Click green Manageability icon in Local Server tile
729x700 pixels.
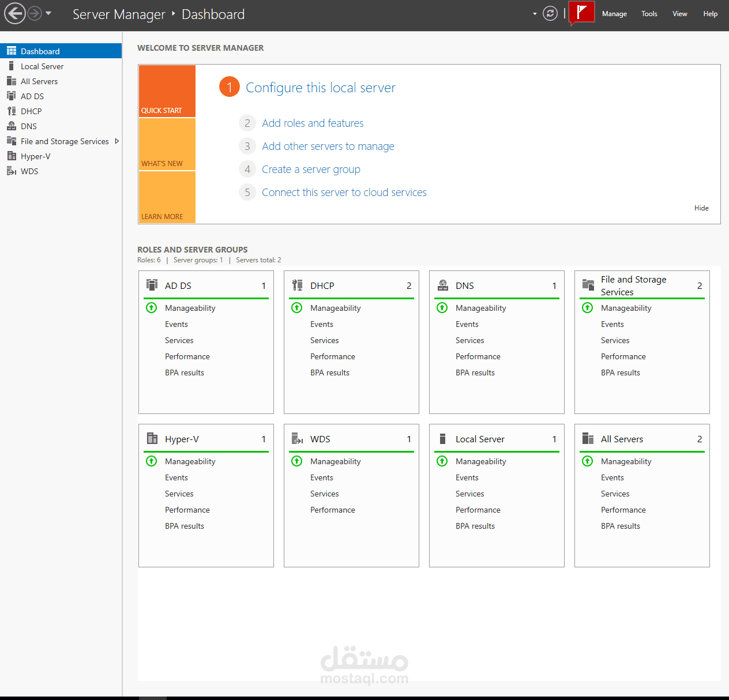(x=442, y=461)
